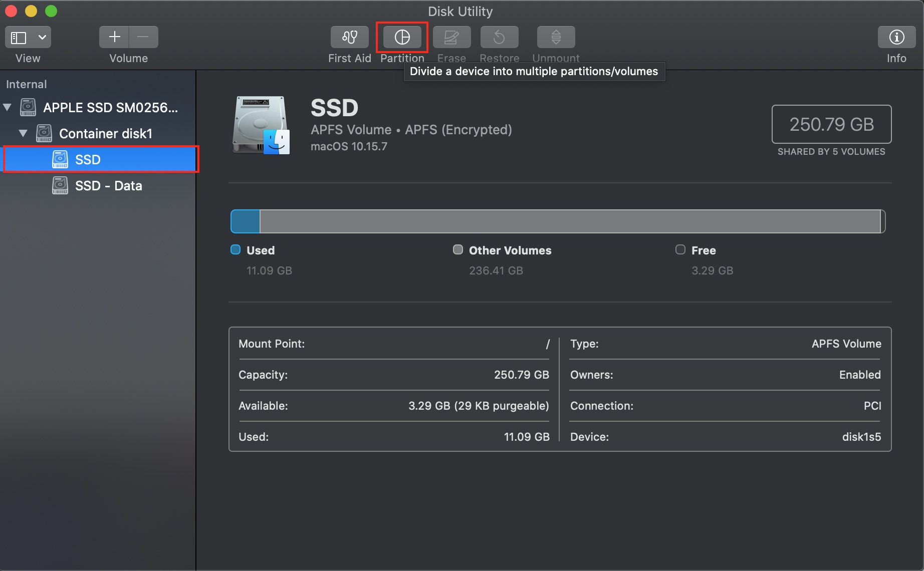The image size is (924, 571).
Task: Click the Connection value 'PCI'
Action: [x=872, y=406]
